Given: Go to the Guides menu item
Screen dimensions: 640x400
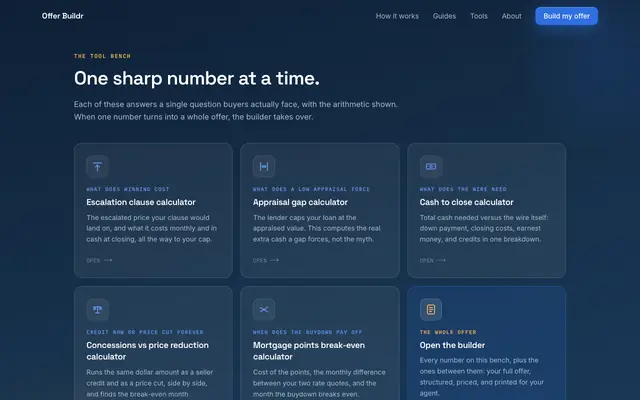Looking at the screenshot, I should click(x=444, y=16).
